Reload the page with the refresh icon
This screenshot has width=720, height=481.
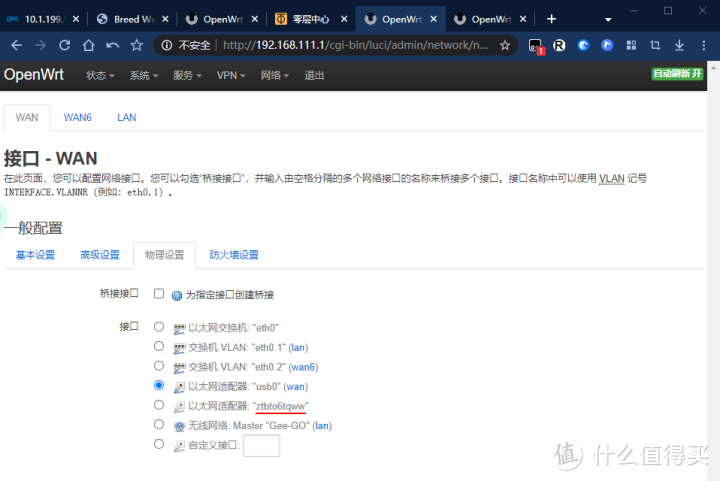(x=65, y=45)
